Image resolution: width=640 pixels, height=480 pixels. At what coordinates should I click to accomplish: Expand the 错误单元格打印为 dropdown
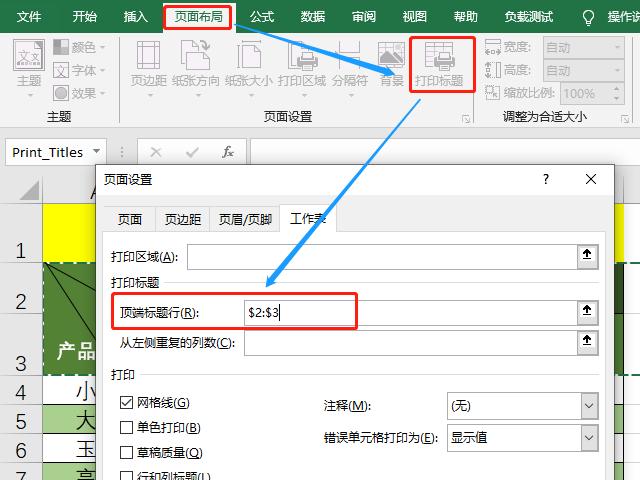(x=589, y=438)
